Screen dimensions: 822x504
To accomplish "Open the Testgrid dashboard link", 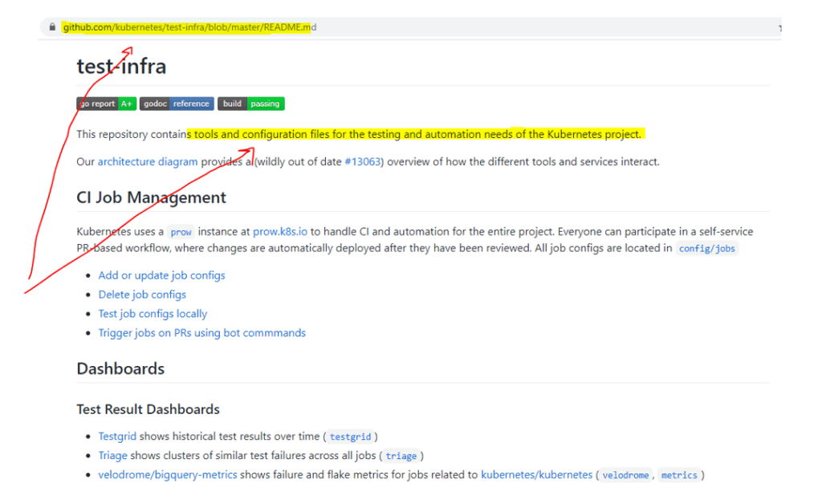I will coord(117,436).
